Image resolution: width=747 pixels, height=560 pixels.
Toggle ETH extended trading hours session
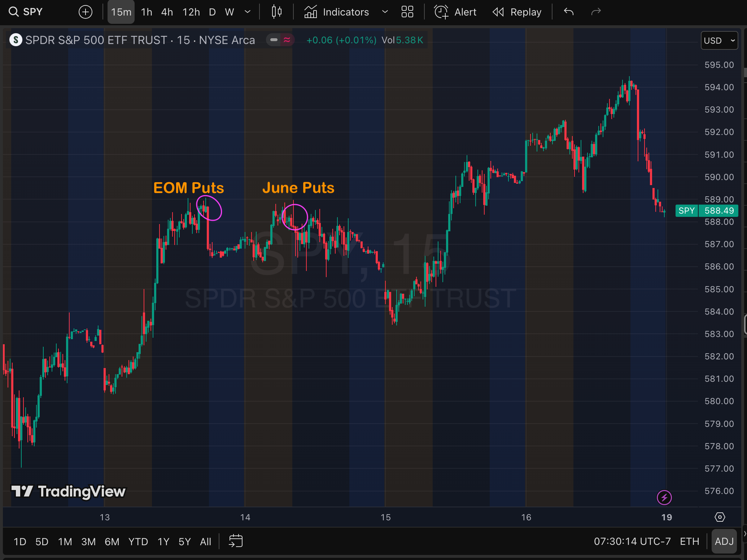coord(689,542)
